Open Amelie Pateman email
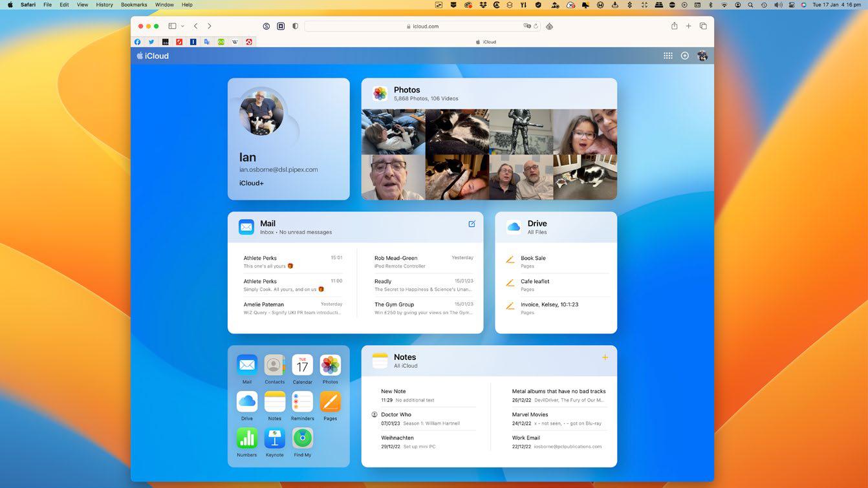Viewport: 868px width, 488px height. pyautogui.click(x=293, y=308)
